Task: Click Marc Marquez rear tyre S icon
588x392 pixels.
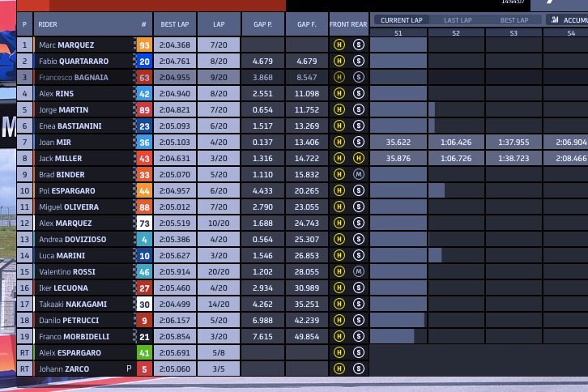Action: click(x=359, y=45)
